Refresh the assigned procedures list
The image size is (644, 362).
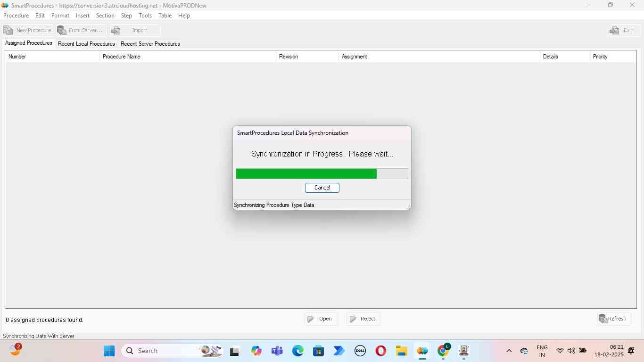tap(613, 319)
